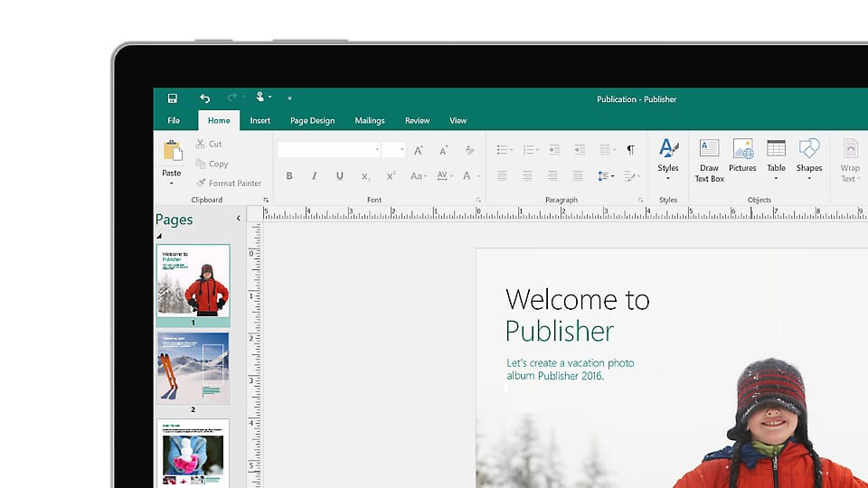Select page 2 thumbnail

193,369
